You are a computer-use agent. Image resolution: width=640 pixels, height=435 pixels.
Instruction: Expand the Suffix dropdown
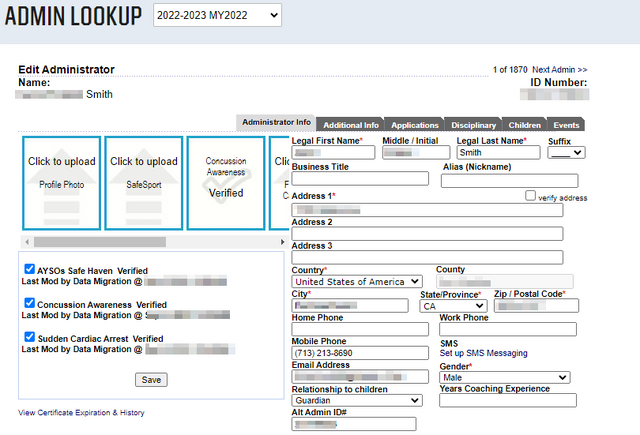point(566,153)
